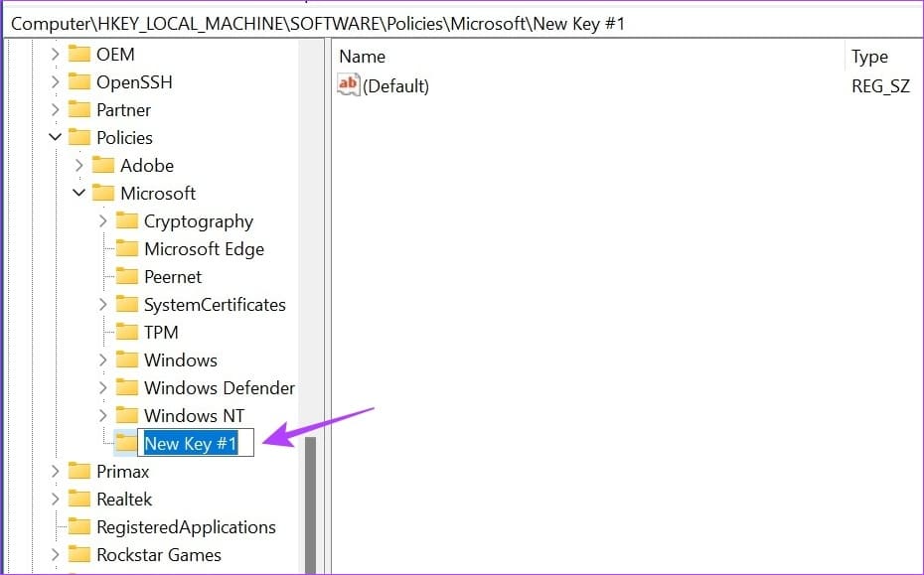Select the Adobe key label
The height and width of the screenshot is (575, 924).
(x=147, y=165)
